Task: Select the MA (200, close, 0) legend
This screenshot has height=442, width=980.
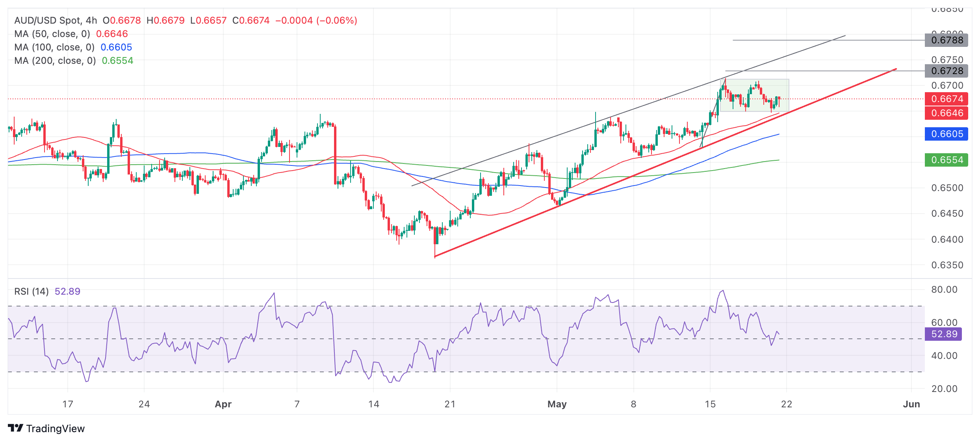Action: point(55,61)
